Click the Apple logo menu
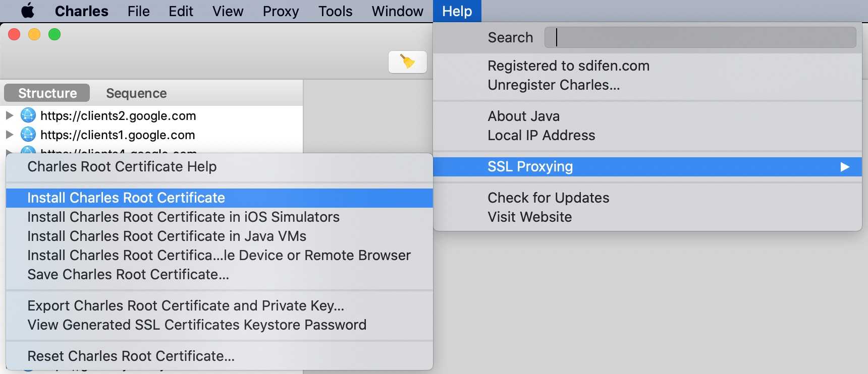Image resolution: width=868 pixels, height=374 pixels. [x=28, y=11]
